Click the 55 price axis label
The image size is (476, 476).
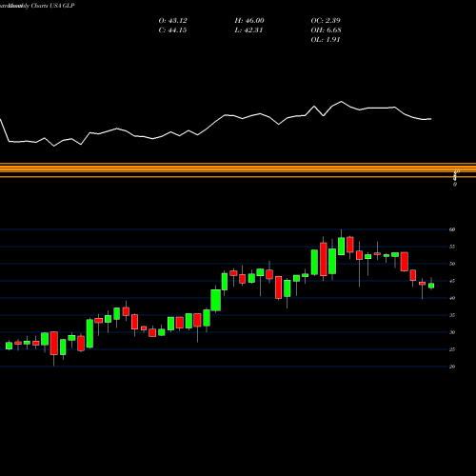click(452, 247)
